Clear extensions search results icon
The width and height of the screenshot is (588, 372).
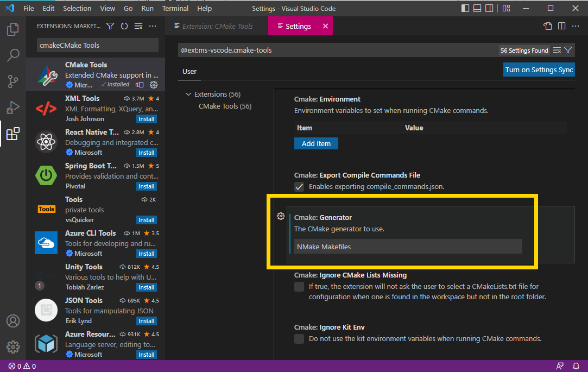pos(138,26)
